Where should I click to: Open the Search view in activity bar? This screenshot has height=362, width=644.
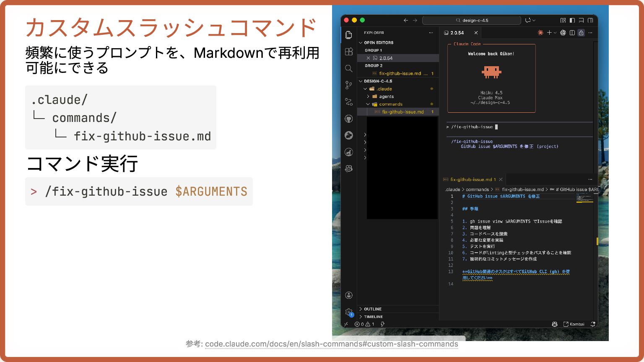click(348, 68)
